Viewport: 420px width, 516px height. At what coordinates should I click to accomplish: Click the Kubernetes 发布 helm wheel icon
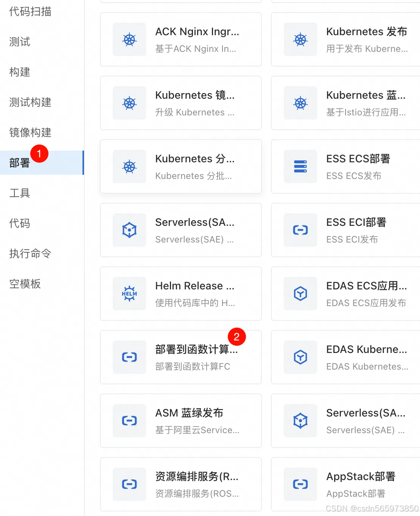coord(300,39)
